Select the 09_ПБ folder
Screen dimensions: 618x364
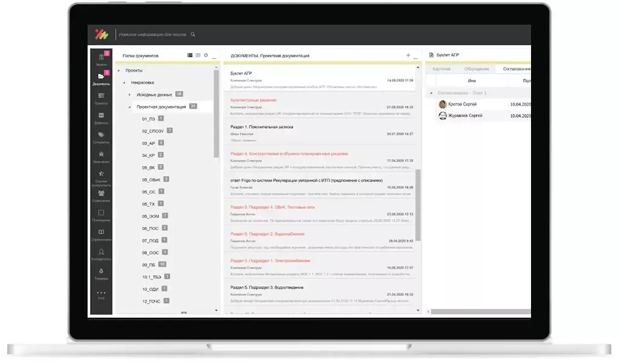click(149, 264)
